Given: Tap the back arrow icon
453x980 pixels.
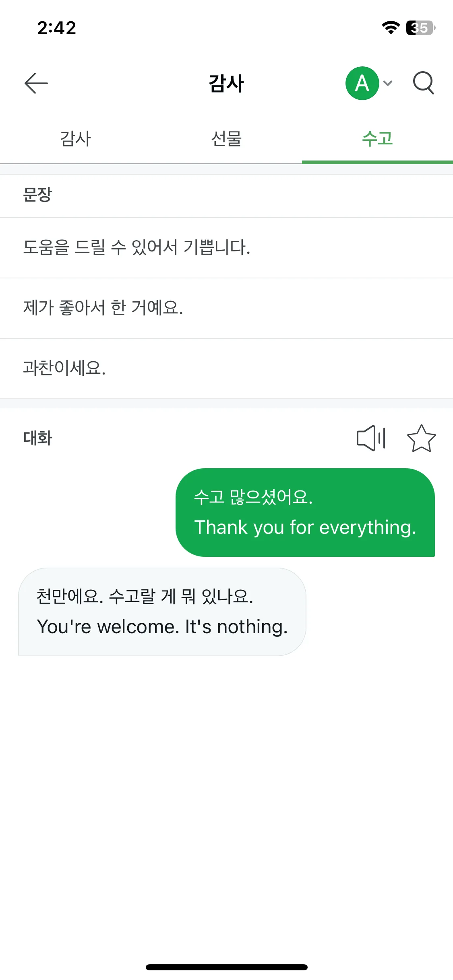Looking at the screenshot, I should point(36,83).
